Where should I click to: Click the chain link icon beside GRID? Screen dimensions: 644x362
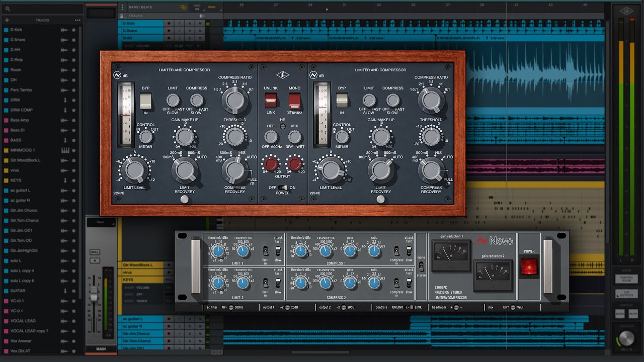(x=183, y=8)
